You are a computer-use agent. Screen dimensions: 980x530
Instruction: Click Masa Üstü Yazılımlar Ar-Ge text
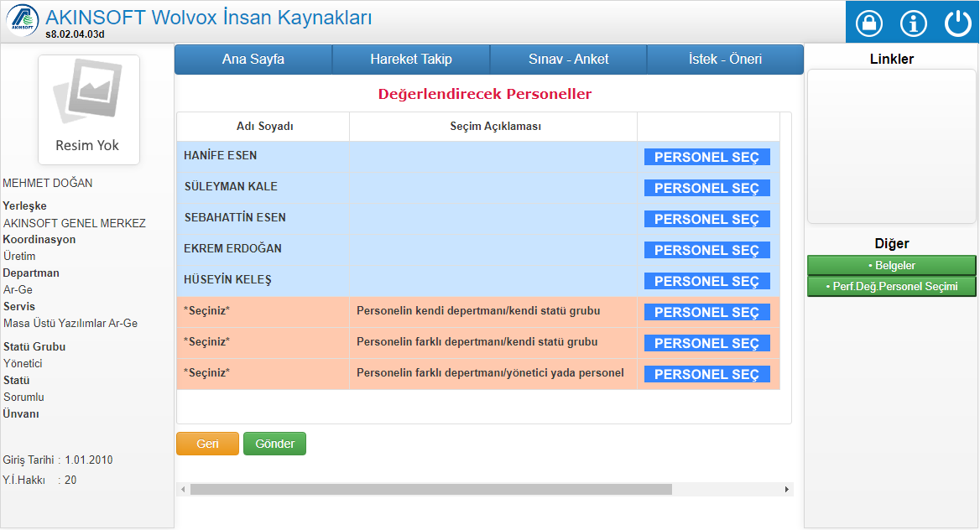pos(70,323)
